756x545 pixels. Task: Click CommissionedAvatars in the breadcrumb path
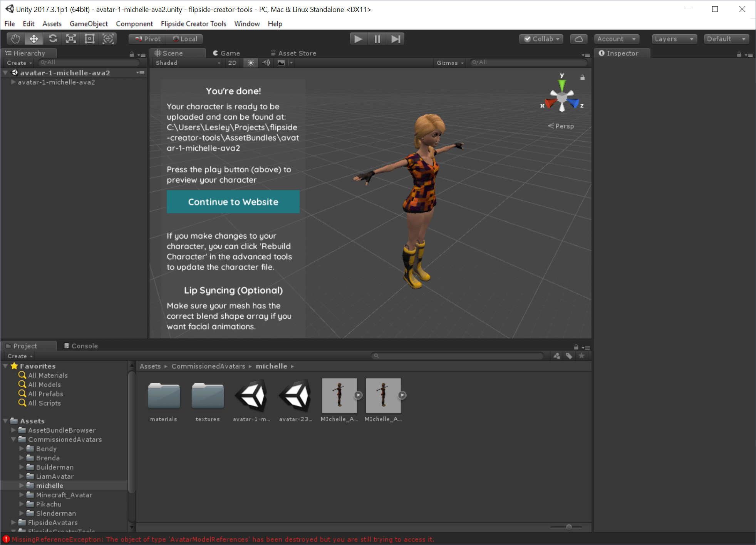(x=208, y=366)
